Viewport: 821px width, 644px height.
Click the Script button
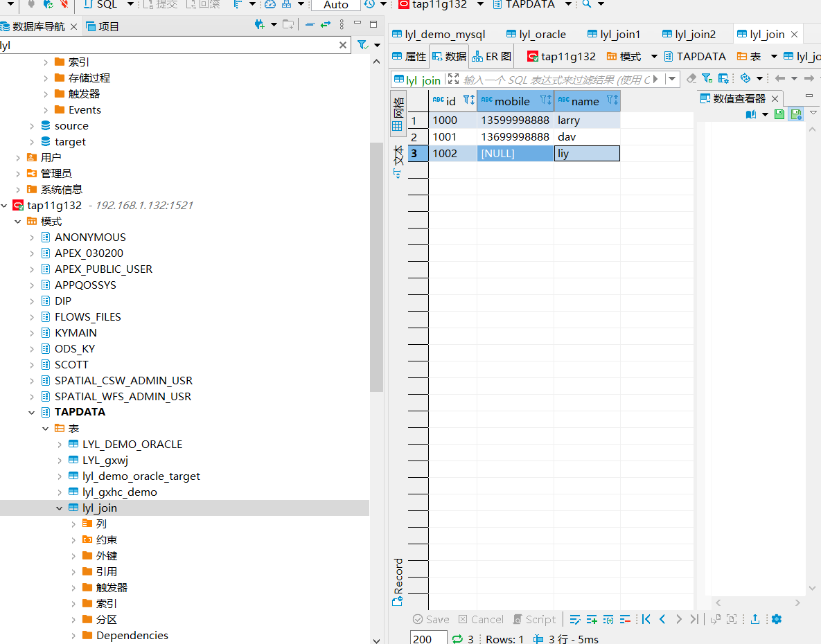tap(534, 619)
